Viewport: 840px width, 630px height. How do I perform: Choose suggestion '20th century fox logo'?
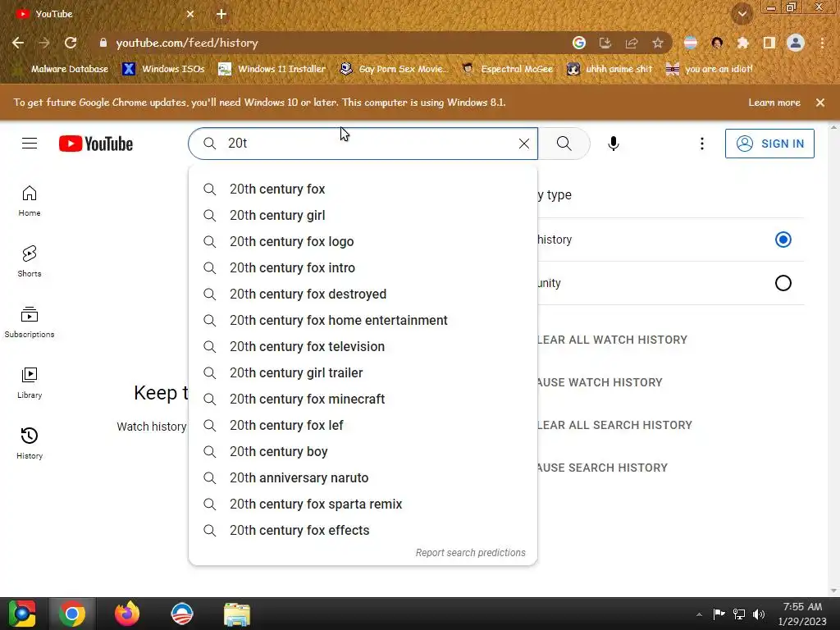click(363, 242)
